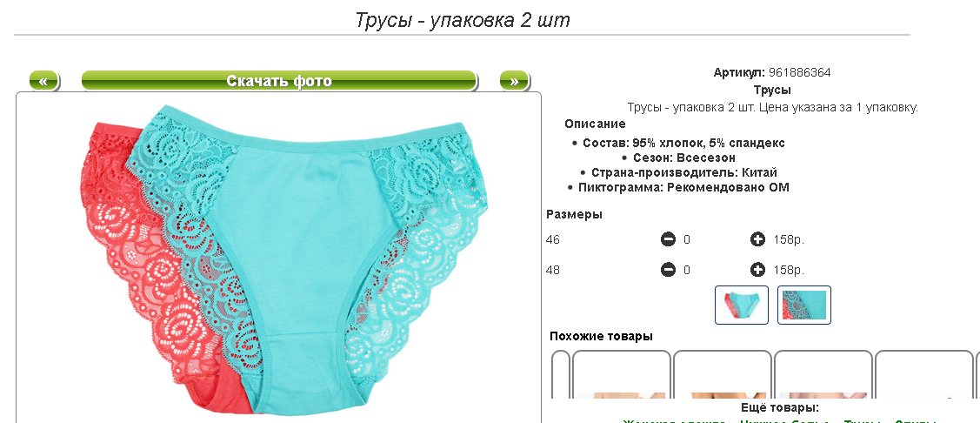
Task: Go to previous photo with « button
Action: point(43,81)
